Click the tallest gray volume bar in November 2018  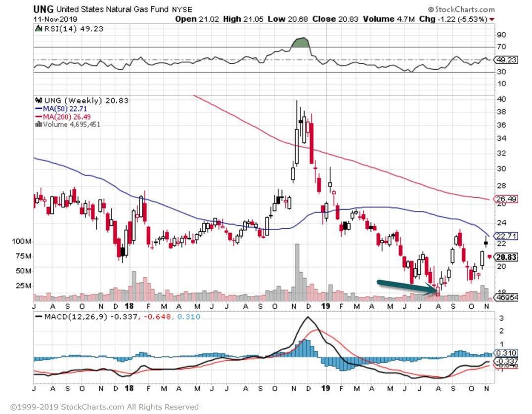click(297, 273)
